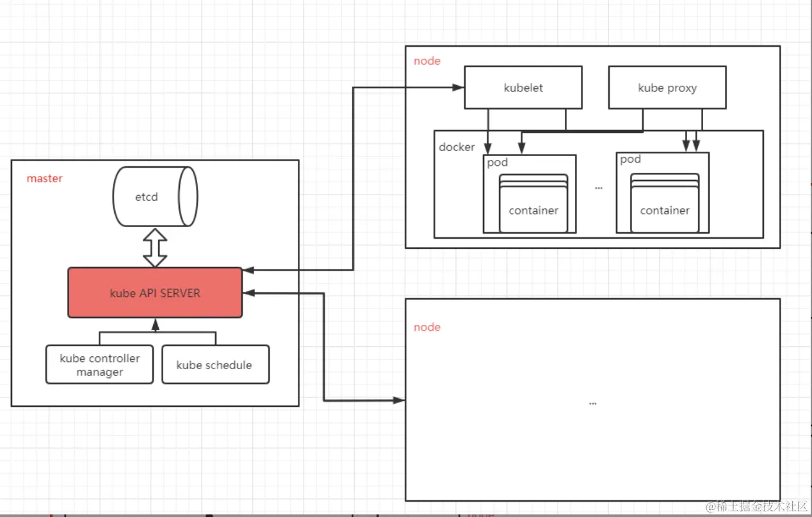Click the "pod" label beneath kubelet
Image resolution: width=812 pixels, height=517 pixels.
coord(497,163)
